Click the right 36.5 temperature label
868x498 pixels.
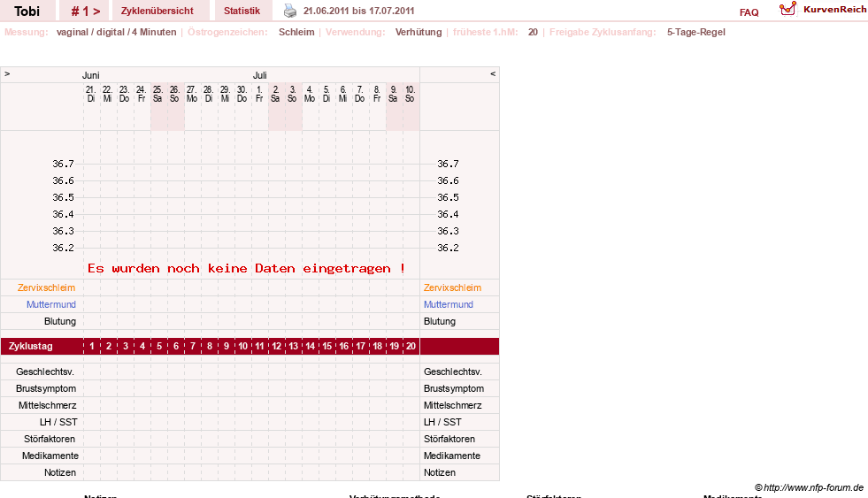[x=448, y=197]
